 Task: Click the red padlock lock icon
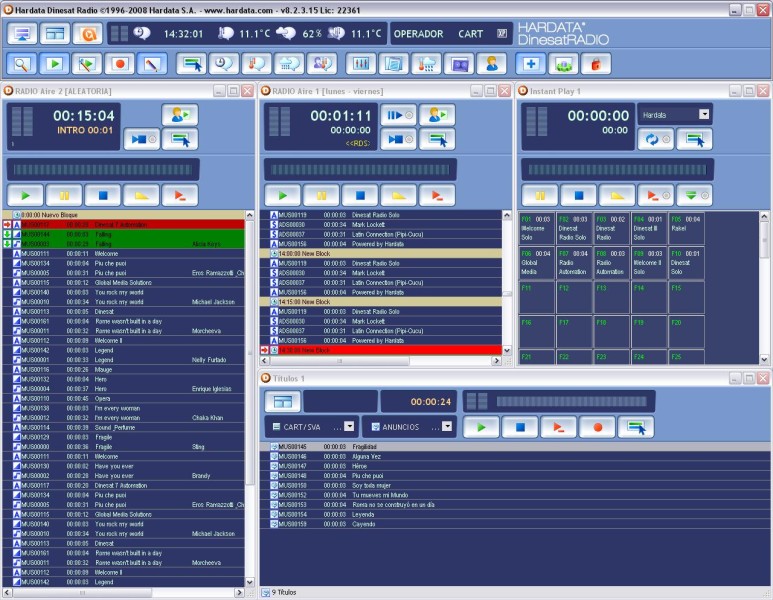596,64
